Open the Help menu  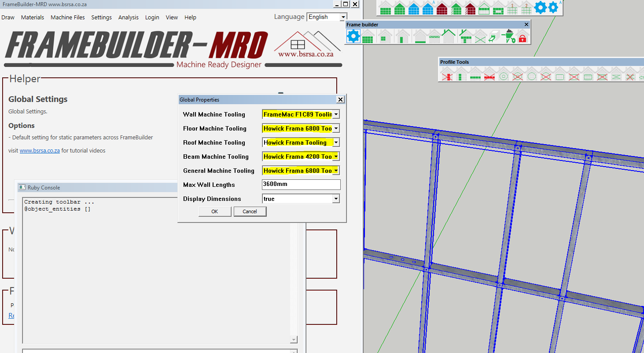coord(190,18)
